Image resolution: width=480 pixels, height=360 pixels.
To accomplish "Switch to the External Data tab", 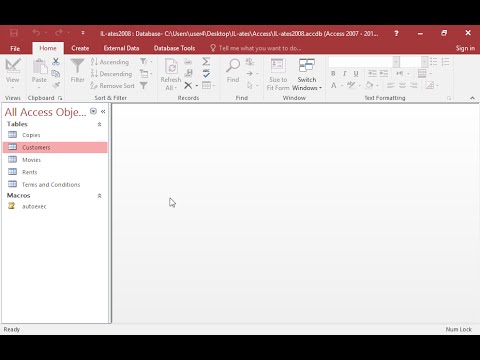I will pos(121,48).
